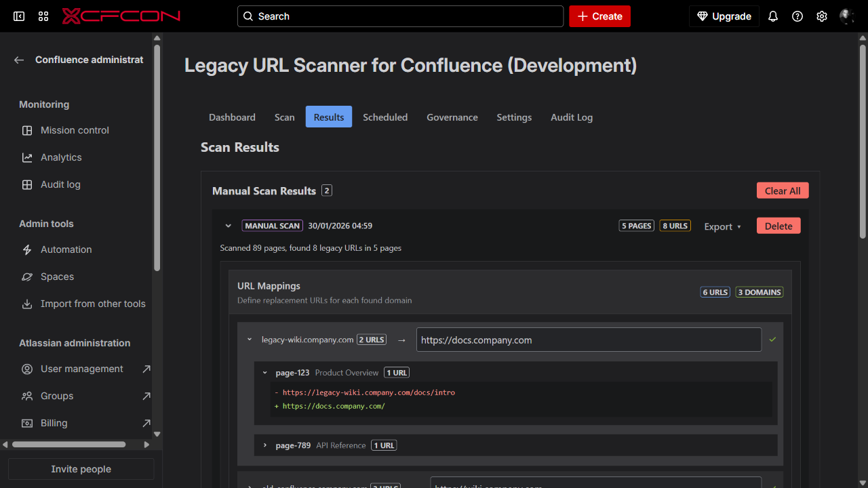Open Analytics in the sidebar
868x488 pixels.
point(61,157)
